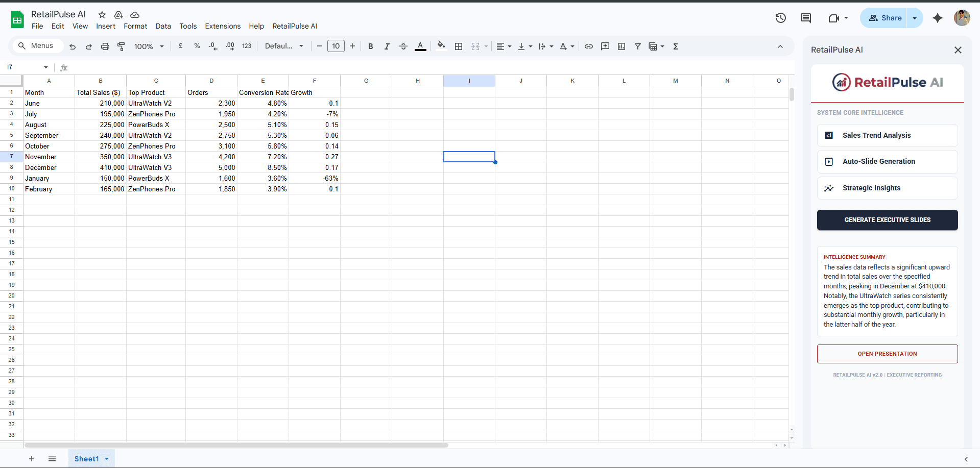Viewport: 980px width, 468px height.
Task: Open the borders tool
Action: (459, 46)
